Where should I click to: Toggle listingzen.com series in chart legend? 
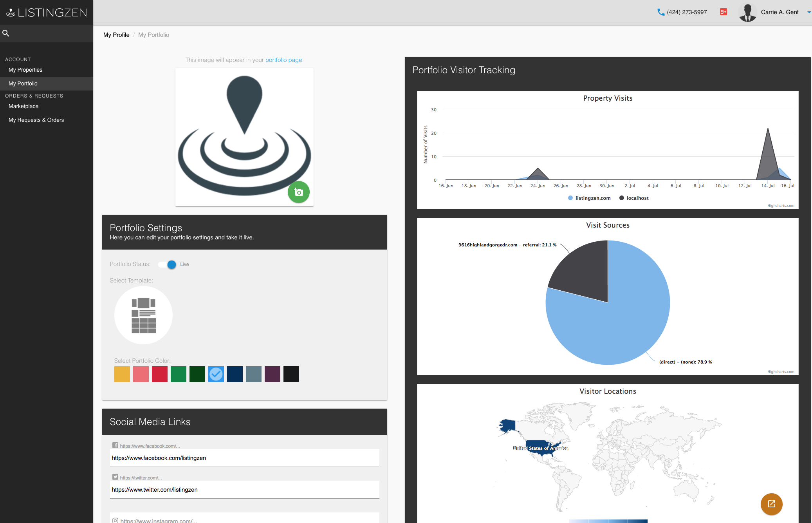pos(589,198)
